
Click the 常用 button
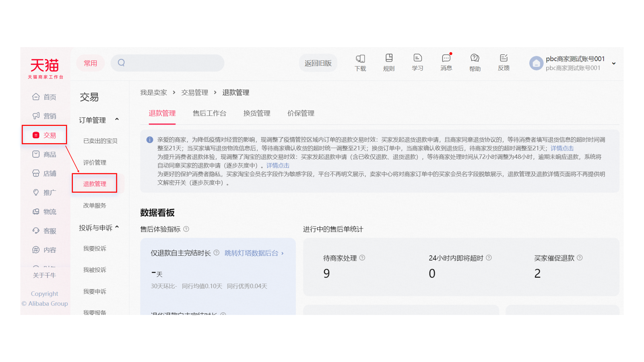91,63
